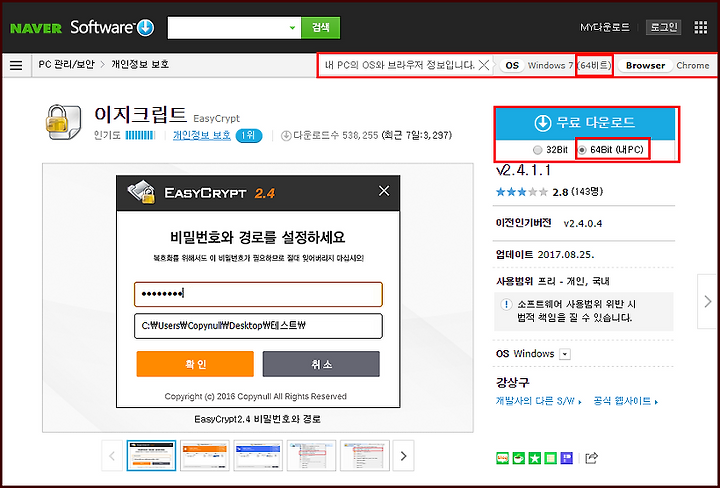This screenshot has width=720, height=488.
Task: Click the 1위 rank badge
Action: [x=248, y=135]
